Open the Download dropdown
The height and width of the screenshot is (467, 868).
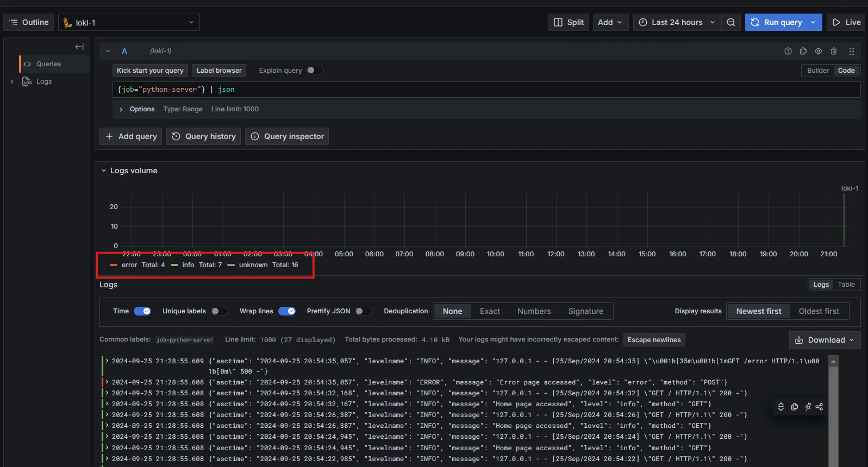[825, 340]
